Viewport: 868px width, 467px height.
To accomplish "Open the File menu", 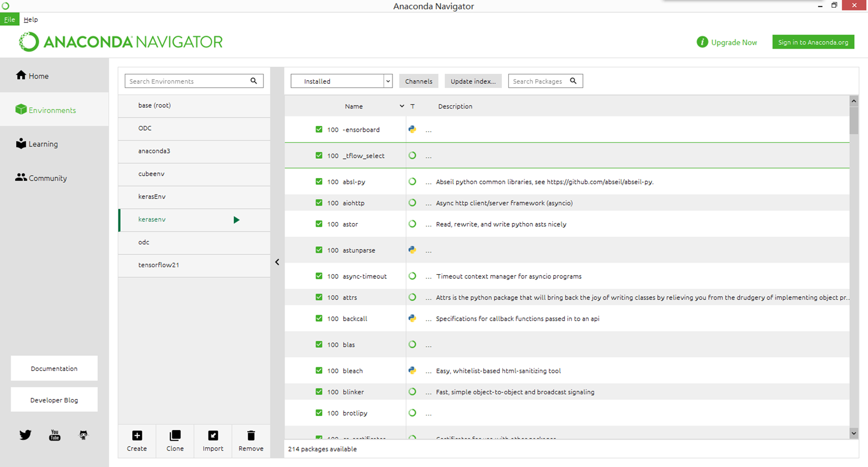I will [9, 19].
